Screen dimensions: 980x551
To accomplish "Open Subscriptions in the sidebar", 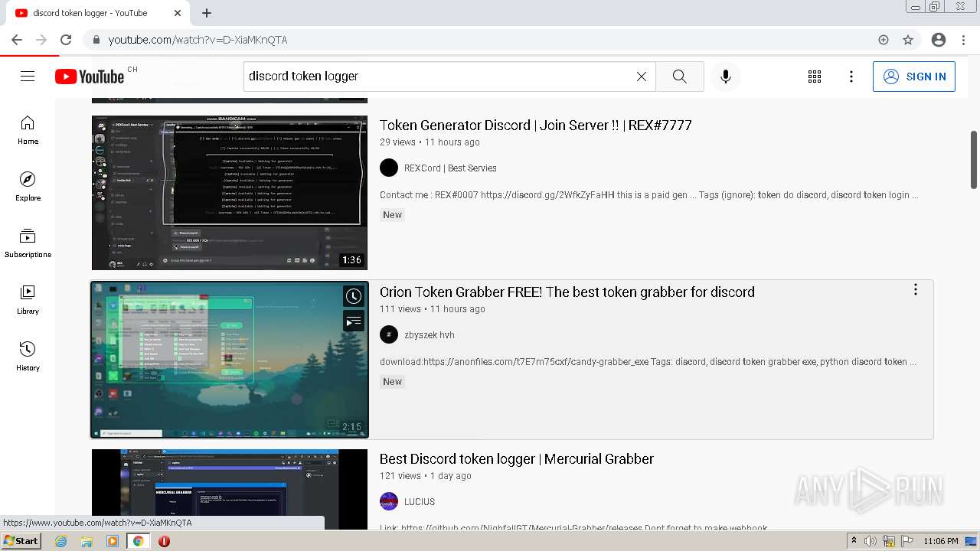I will pos(28,243).
